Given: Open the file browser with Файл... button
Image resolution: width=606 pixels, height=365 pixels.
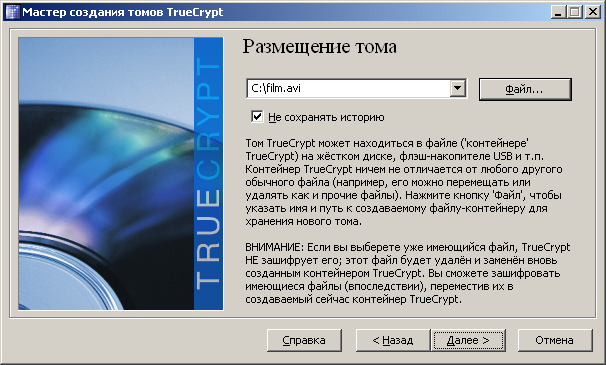Looking at the screenshot, I should point(525,90).
